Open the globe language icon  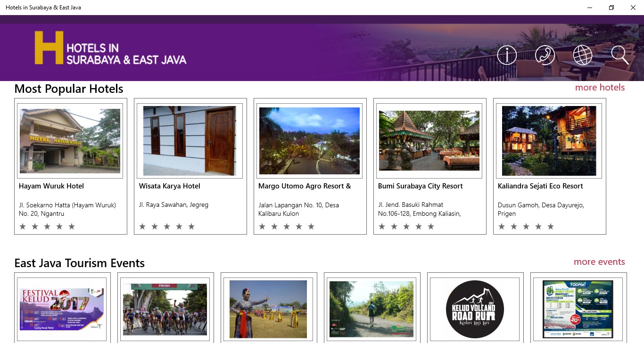583,55
